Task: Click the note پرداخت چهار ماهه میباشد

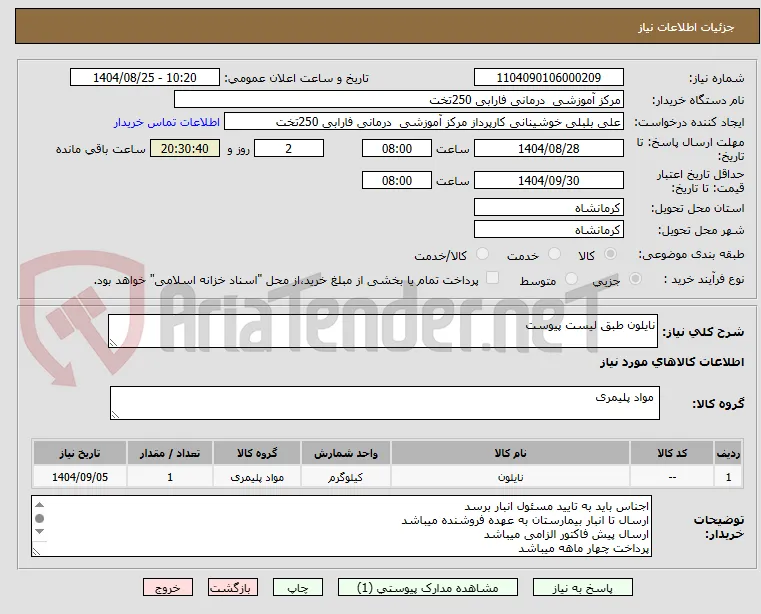Action: tap(583, 549)
